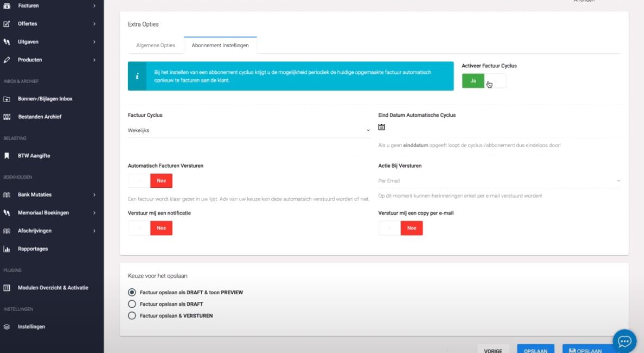Click the Bank Mutaties book icon
This screenshot has height=353, width=644.
7,195
